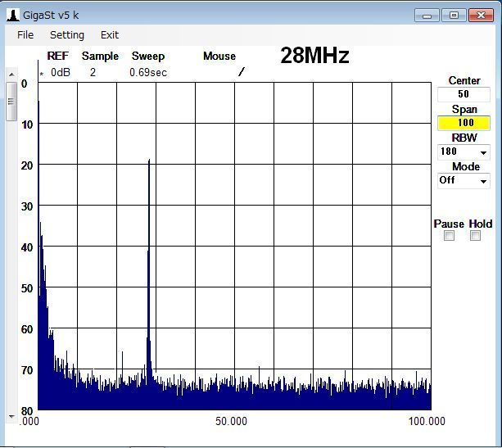This screenshot has height=448, width=502.
Task: Click the scrollbar down arrow left of graph
Action: (x=11, y=416)
